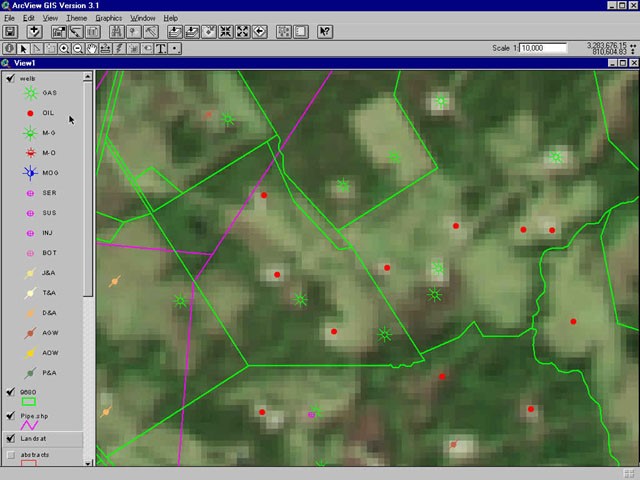Select the Identify tool

tap(10, 48)
